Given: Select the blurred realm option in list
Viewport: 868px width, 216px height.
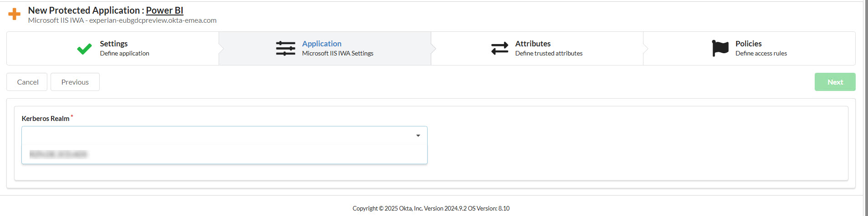Looking at the screenshot, I should 58,154.
